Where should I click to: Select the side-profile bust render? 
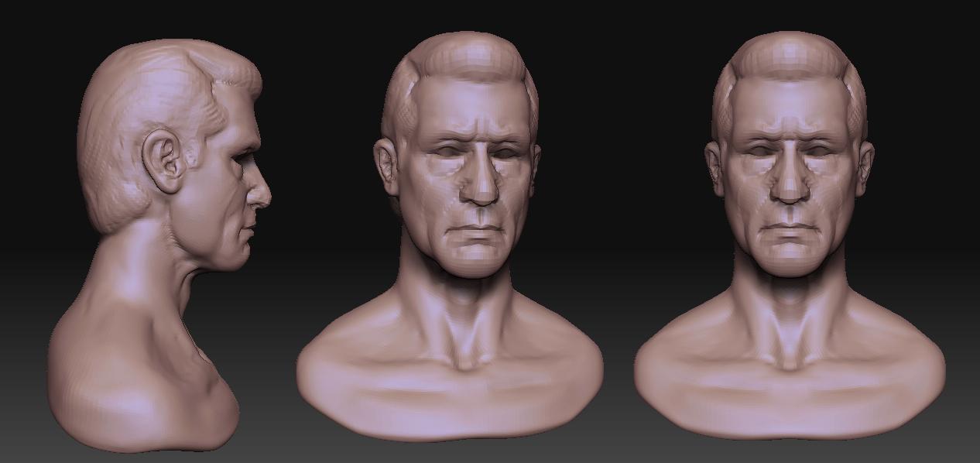click(x=159, y=246)
